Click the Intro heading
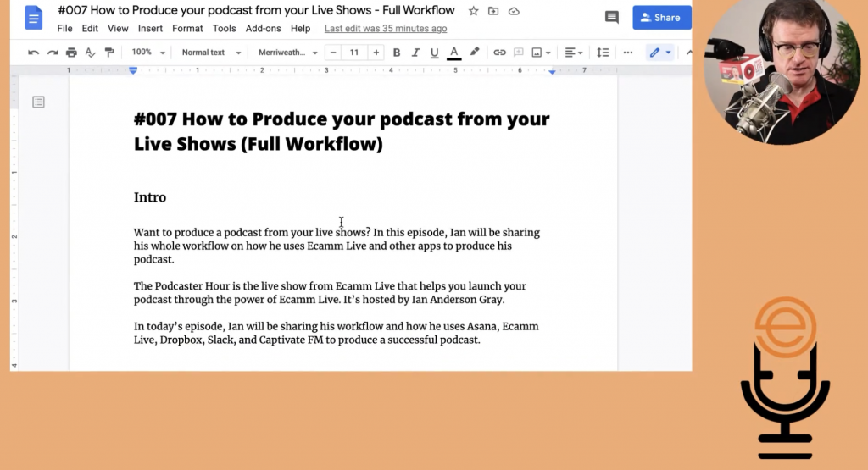The image size is (868, 470). click(150, 197)
